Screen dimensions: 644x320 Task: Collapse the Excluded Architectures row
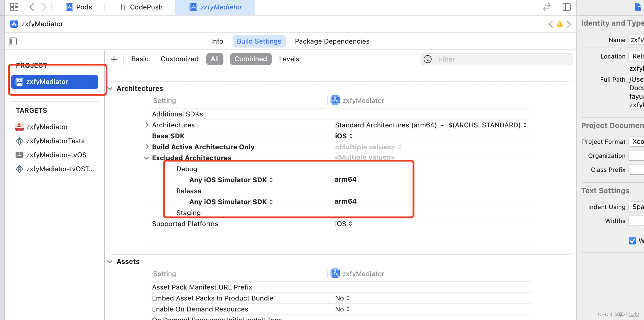pos(147,158)
